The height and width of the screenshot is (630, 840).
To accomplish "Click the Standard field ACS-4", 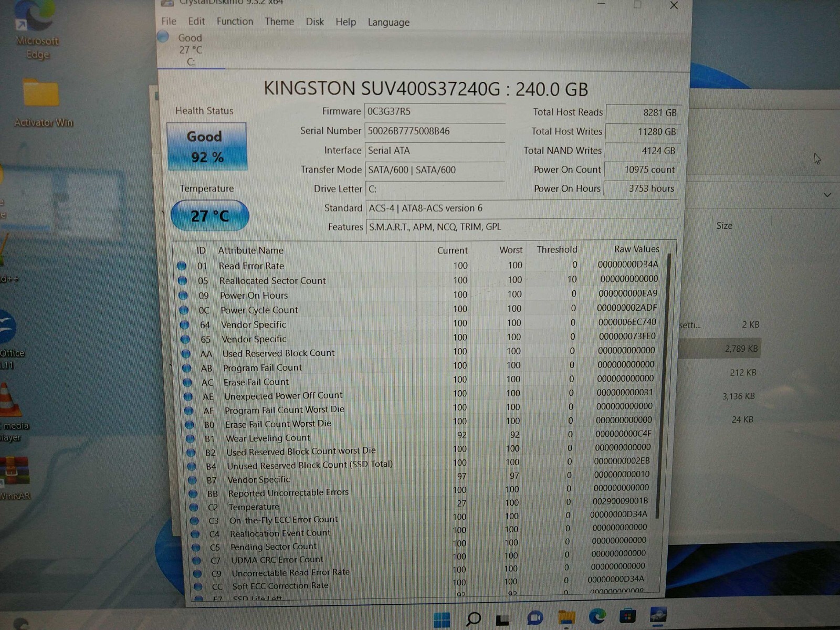I will pos(521,208).
